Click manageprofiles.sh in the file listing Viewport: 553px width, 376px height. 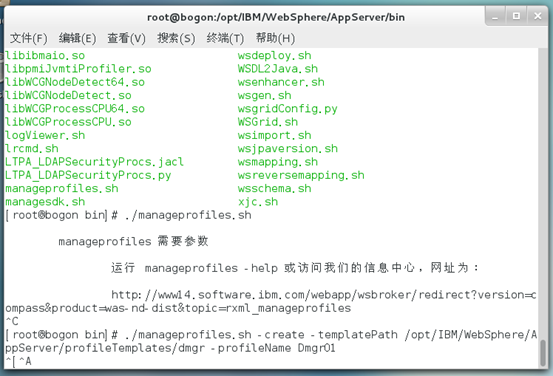pos(62,188)
